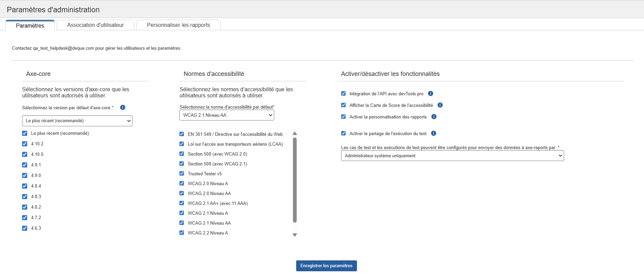Viewport: 644px width, 274px height.
Task: Uncheck the axe-core 4.10.2 version checkbox
Action: pyautogui.click(x=25, y=144)
